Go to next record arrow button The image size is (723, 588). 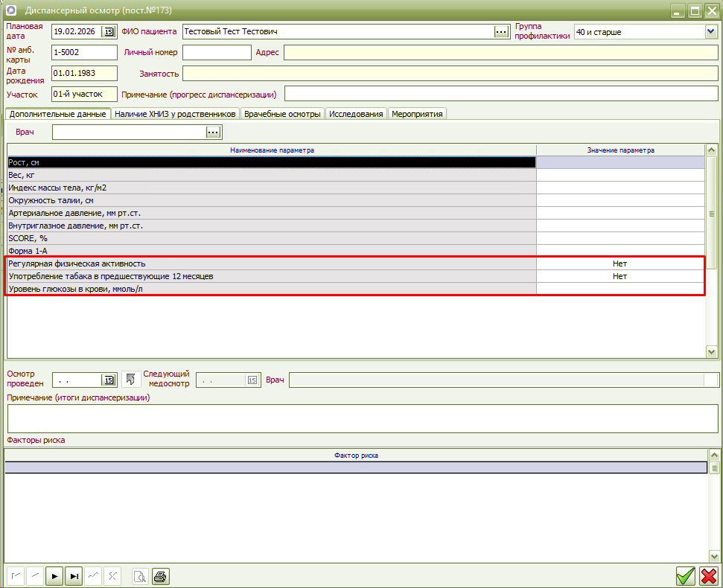(54, 576)
